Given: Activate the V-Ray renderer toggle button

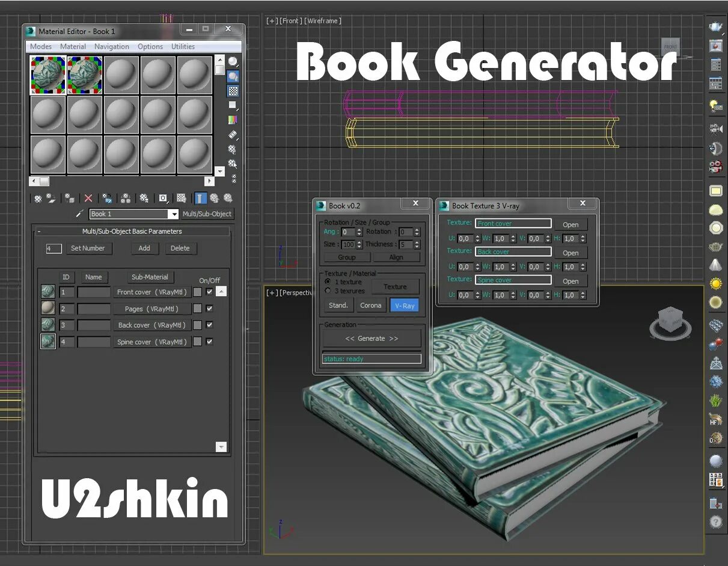Looking at the screenshot, I should point(404,306).
